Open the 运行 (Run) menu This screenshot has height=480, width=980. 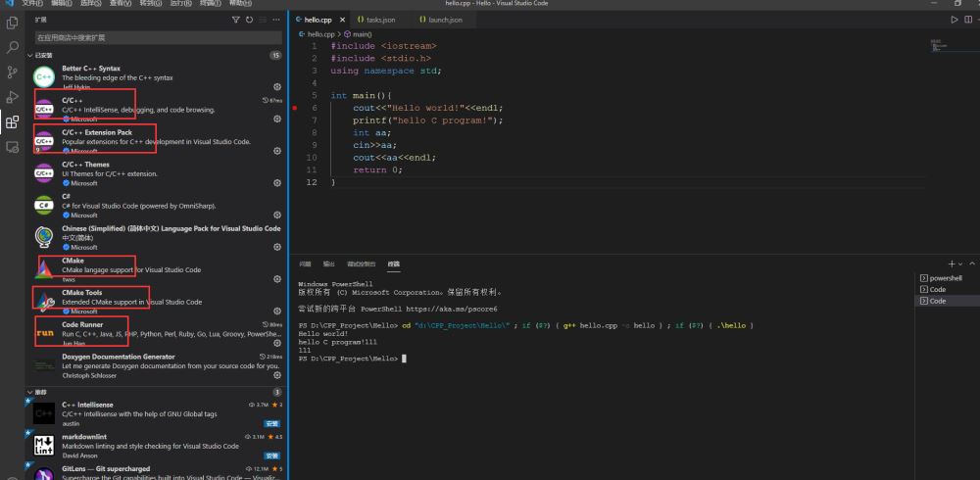(180, 3)
